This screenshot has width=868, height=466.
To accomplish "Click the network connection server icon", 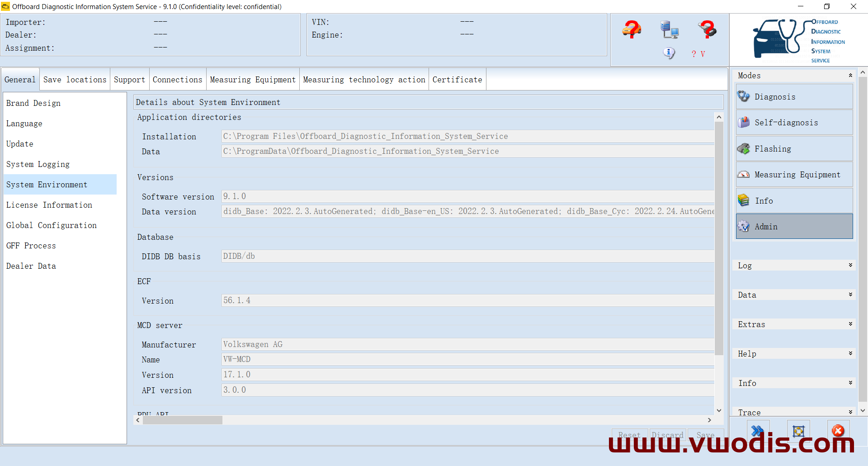I will (669, 30).
